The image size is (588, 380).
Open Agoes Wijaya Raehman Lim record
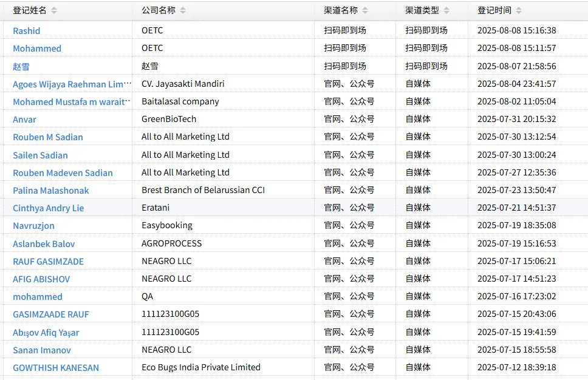(x=72, y=84)
